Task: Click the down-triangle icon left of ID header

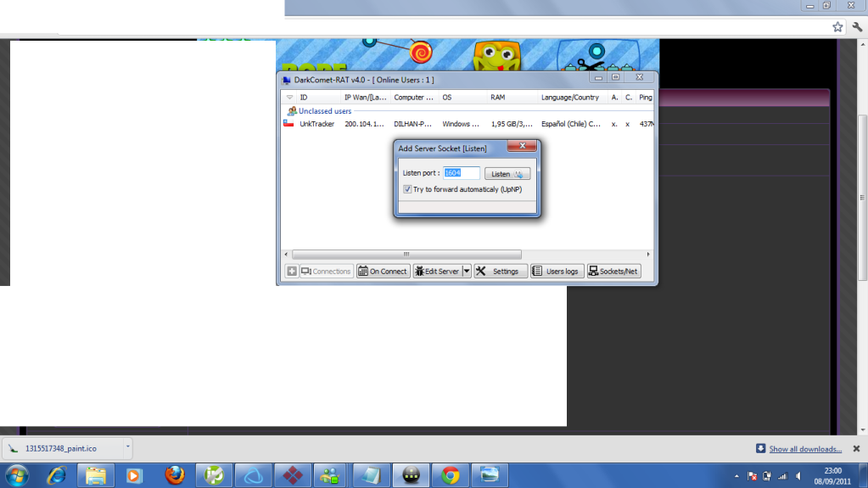Action: (x=289, y=98)
